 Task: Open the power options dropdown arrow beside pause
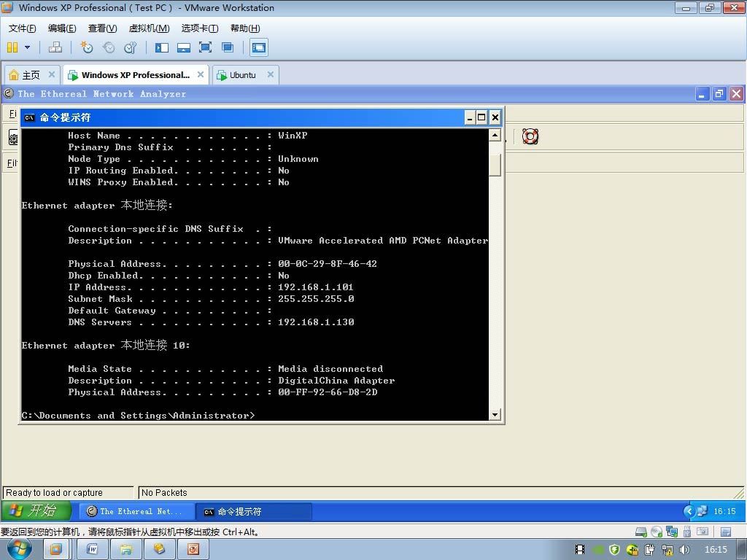coord(27,47)
